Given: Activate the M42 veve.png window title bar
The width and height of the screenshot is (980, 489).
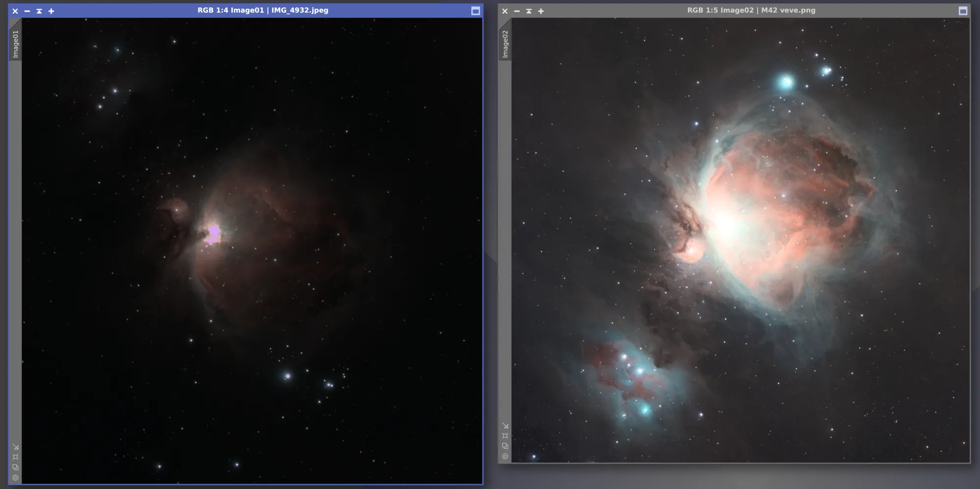Looking at the screenshot, I should (x=751, y=10).
